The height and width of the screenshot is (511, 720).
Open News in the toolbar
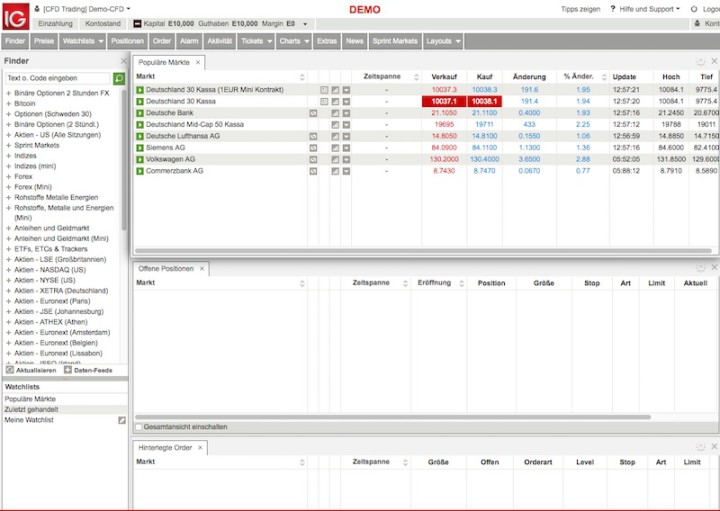tap(354, 41)
